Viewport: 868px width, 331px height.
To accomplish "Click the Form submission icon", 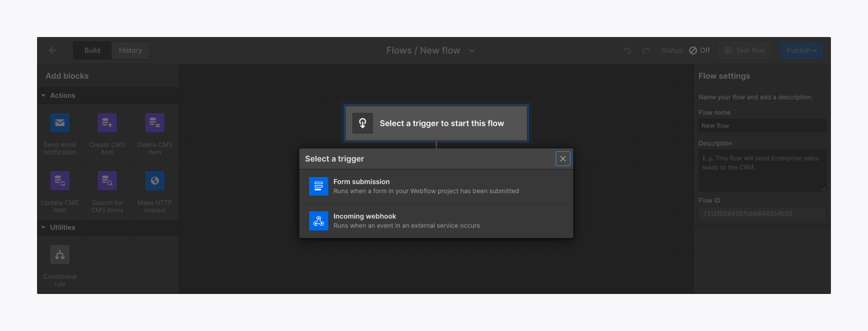I will (319, 186).
